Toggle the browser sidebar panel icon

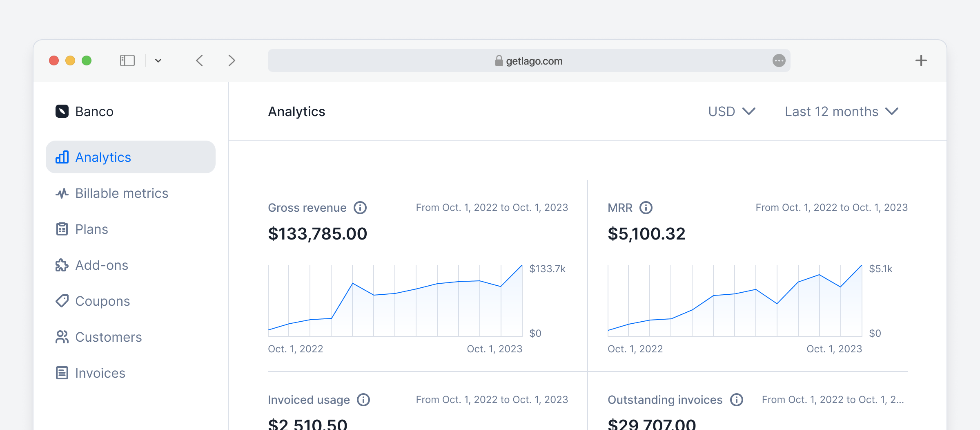(x=127, y=61)
